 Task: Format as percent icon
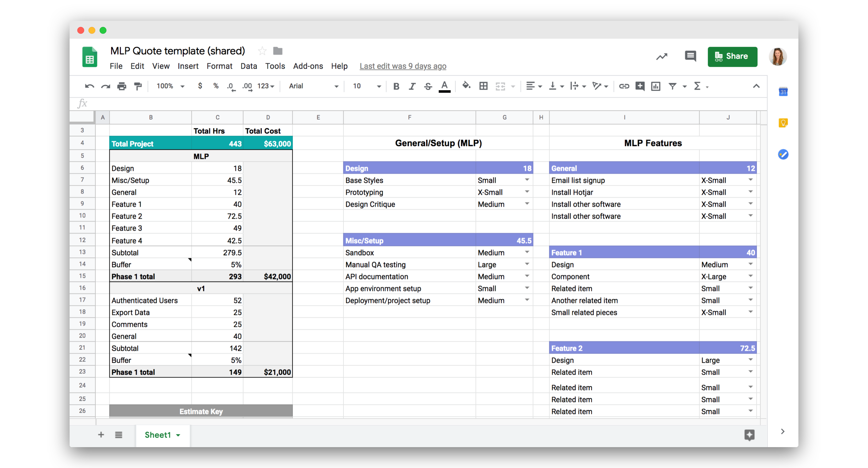[x=216, y=86]
